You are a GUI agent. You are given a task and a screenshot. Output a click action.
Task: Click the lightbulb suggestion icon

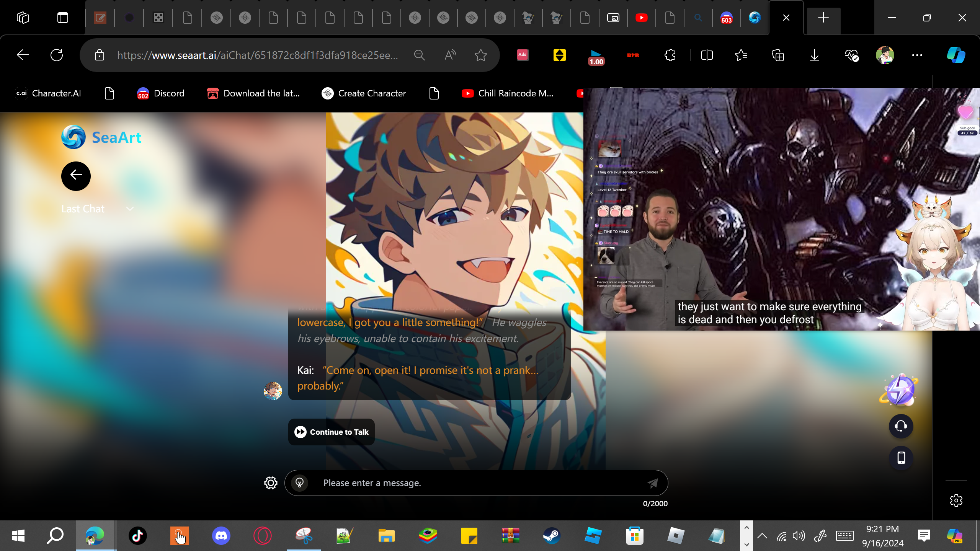tap(300, 483)
